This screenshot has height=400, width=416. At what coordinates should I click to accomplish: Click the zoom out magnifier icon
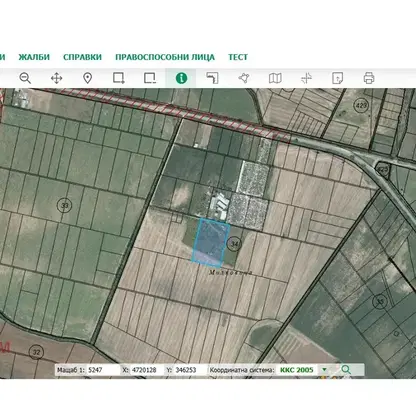pyautogui.click(x=25, y=78)
